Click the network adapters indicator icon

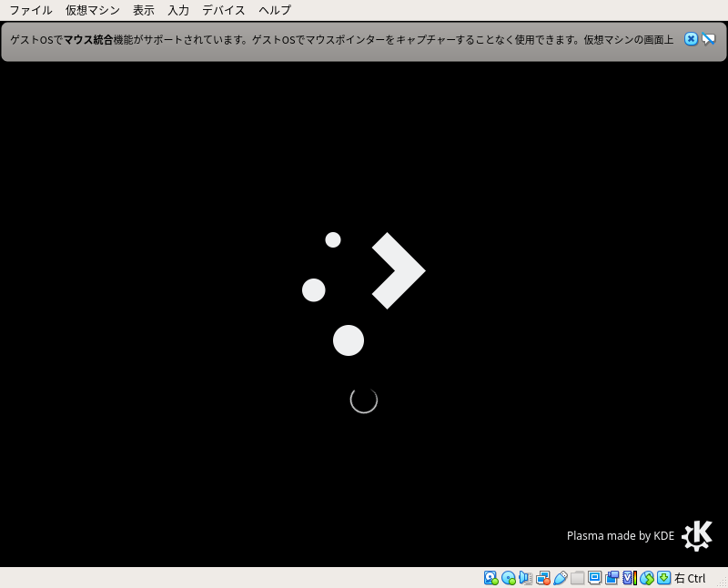click(x=541, y=578)
